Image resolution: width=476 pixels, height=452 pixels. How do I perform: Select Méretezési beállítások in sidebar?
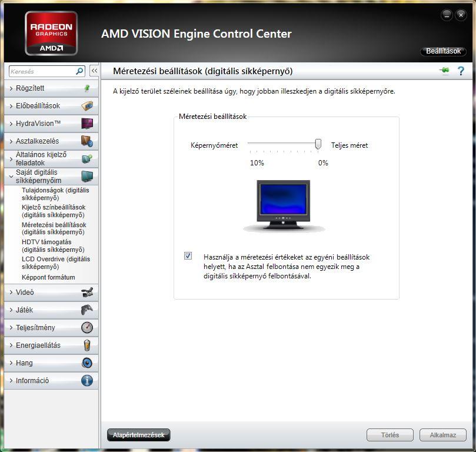tap(54, 228)
